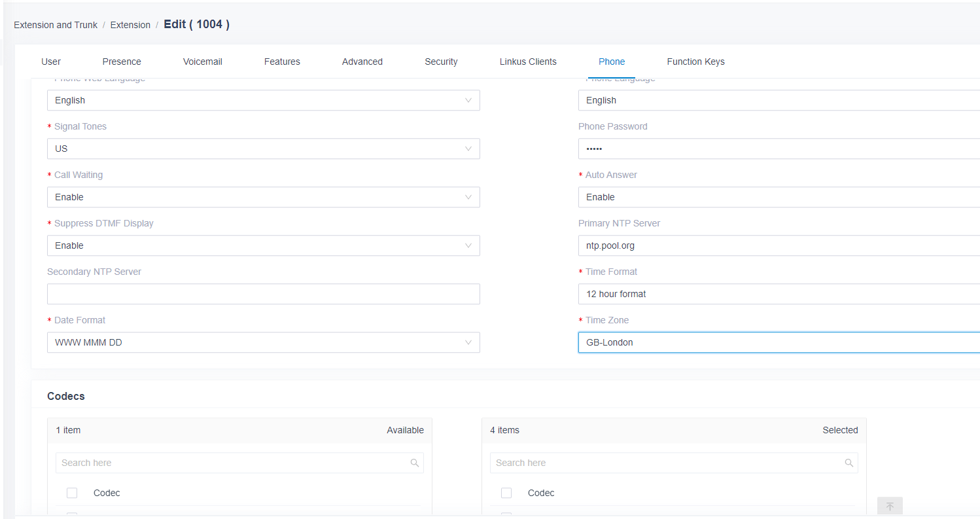Open the Phone Web Language dropdown
980x519 pixels.
263,100
